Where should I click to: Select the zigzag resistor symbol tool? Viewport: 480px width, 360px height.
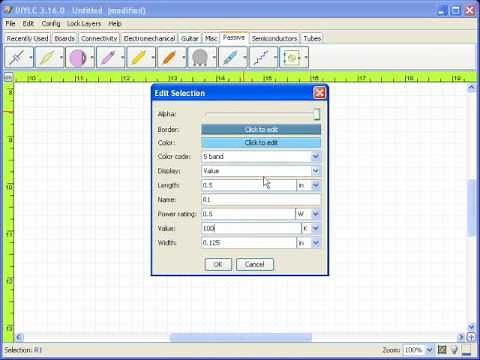[261, 57]
